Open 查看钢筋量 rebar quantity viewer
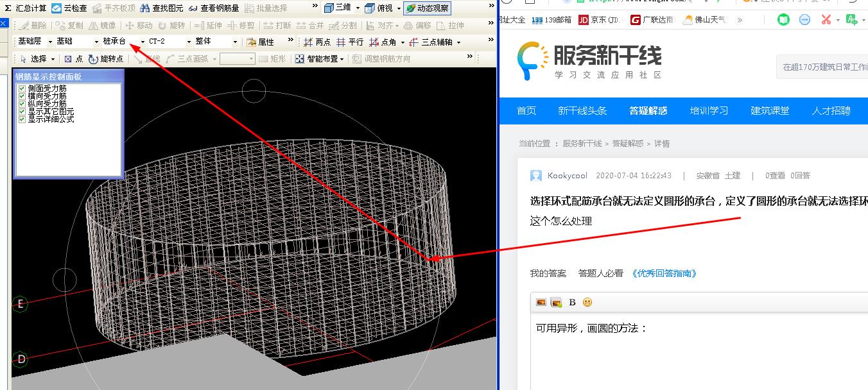 pos(214,8)
